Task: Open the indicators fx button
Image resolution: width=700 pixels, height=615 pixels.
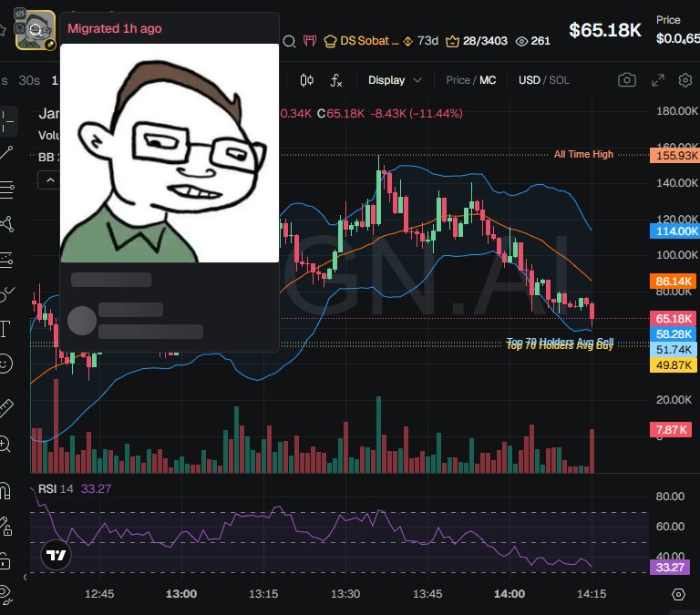Action: [x=335, y=80]
